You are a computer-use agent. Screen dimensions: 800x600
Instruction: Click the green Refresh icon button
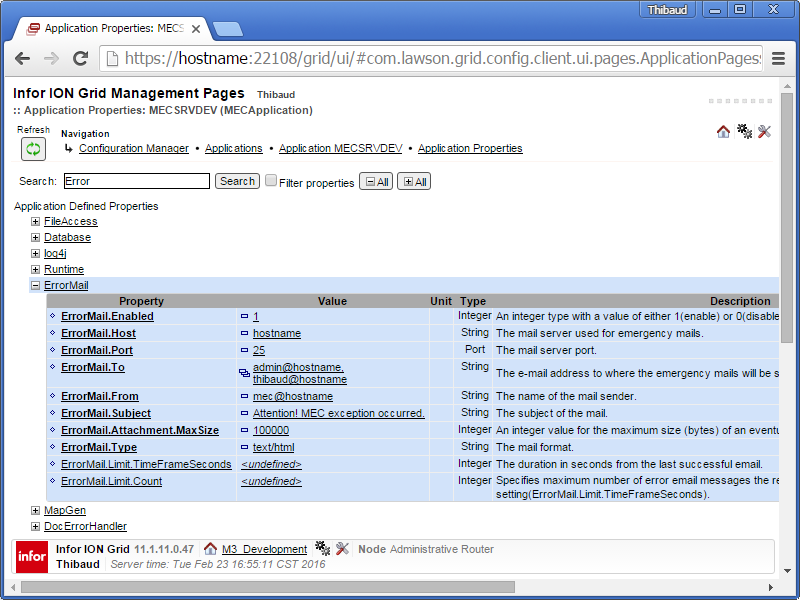click(33, 149)
